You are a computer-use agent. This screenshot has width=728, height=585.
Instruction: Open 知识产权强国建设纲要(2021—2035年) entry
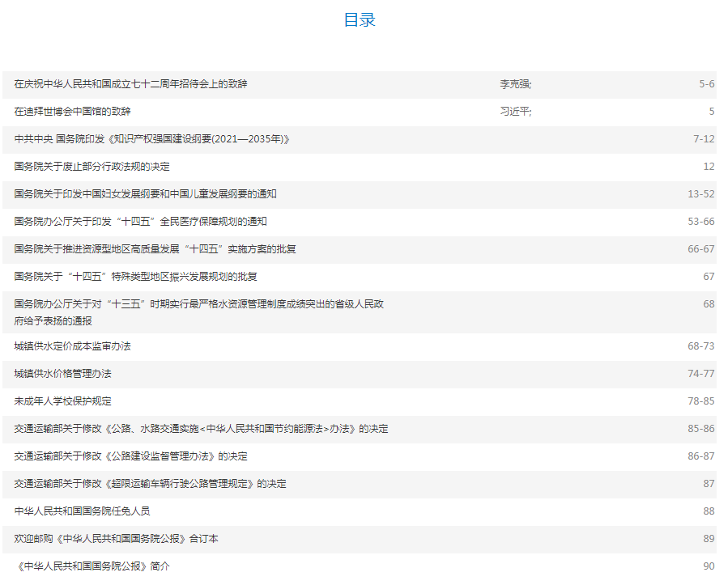click(x=151, y=138)
